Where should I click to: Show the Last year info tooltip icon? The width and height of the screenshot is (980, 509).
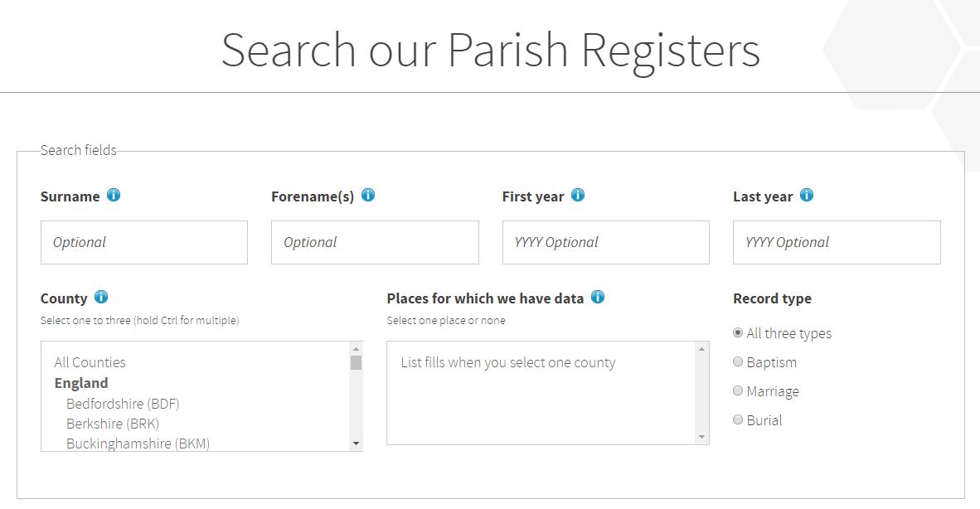[x=807, y=196]
